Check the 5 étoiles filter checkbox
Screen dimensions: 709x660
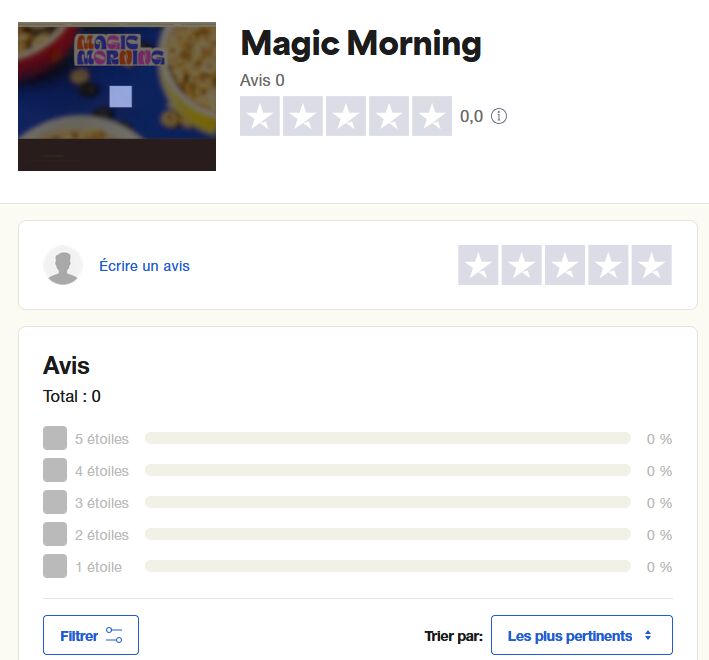coord(55,438)
